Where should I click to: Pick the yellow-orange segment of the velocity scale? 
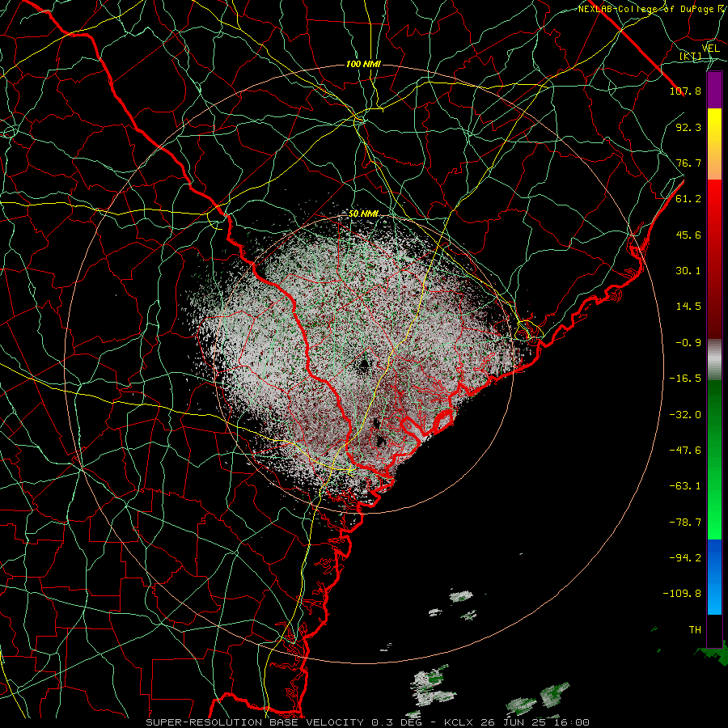coord(714,145)
